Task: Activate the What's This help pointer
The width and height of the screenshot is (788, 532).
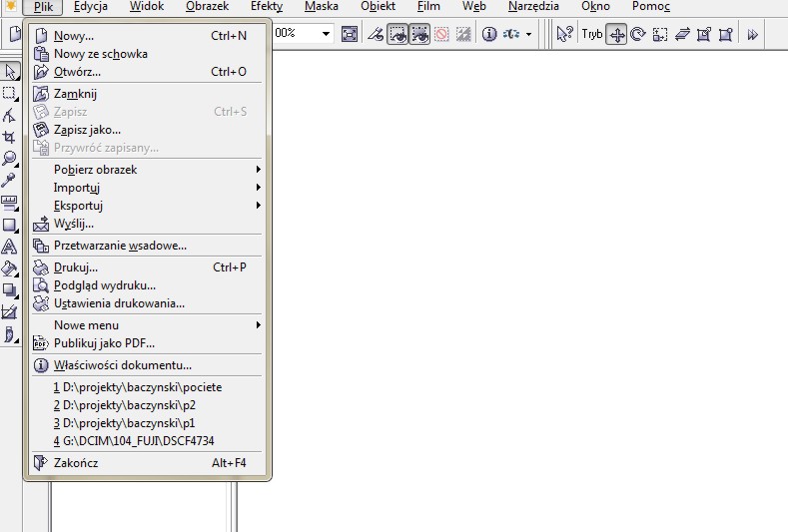Action: click(564, 34)
